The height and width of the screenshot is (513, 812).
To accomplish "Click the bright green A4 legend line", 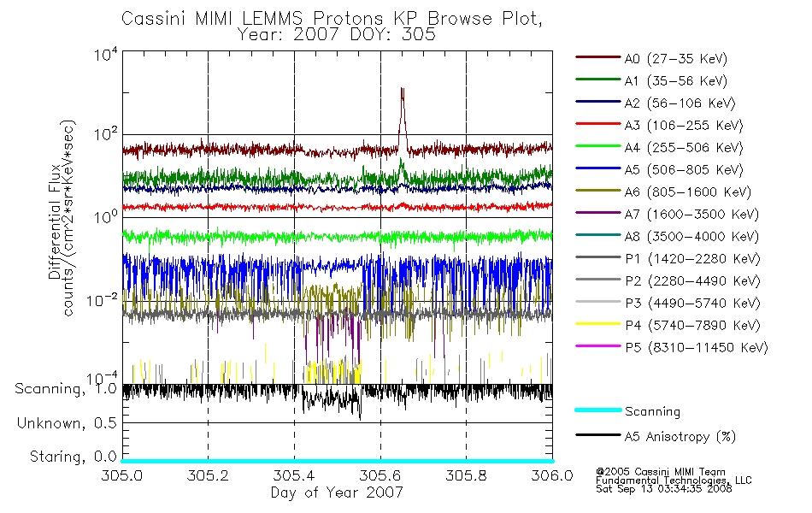I will pyautogui.click(x=597, y=146).
